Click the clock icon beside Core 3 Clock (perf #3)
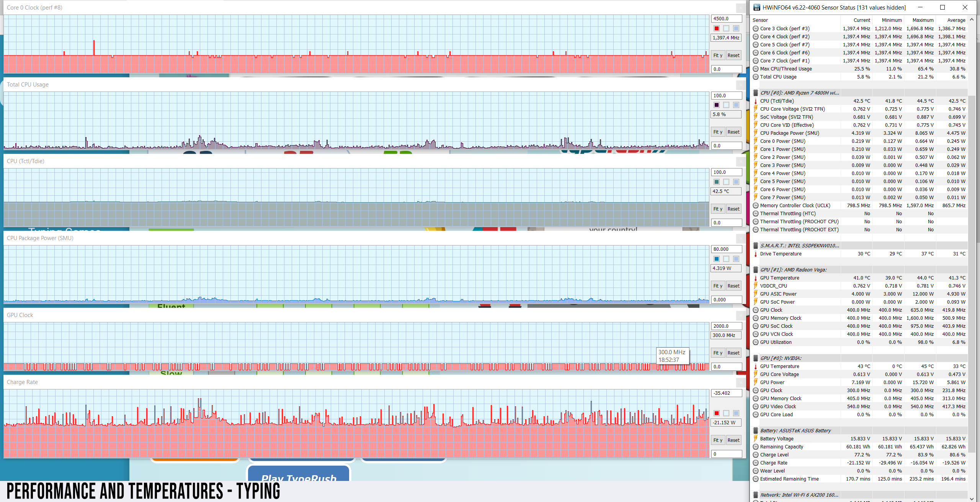 [756, 28]
